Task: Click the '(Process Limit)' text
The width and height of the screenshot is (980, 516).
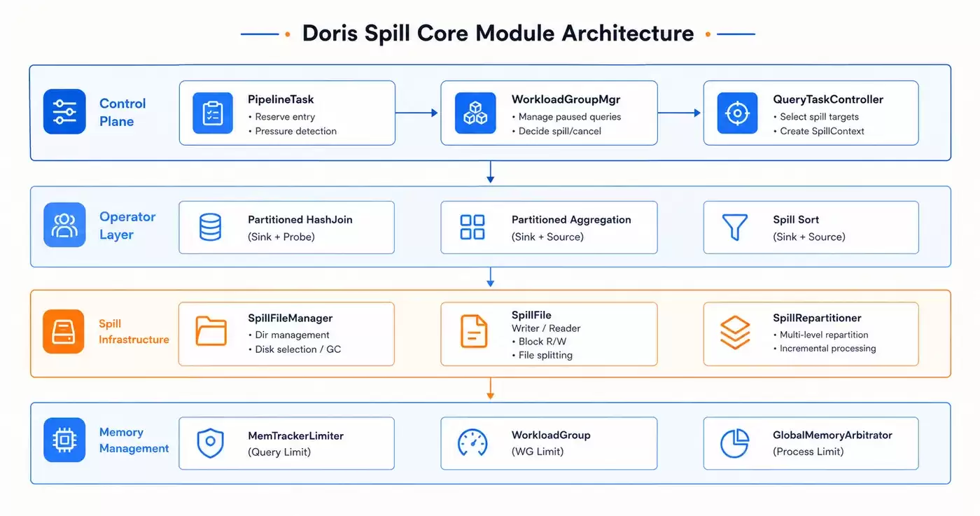Action: pos(808,452)
